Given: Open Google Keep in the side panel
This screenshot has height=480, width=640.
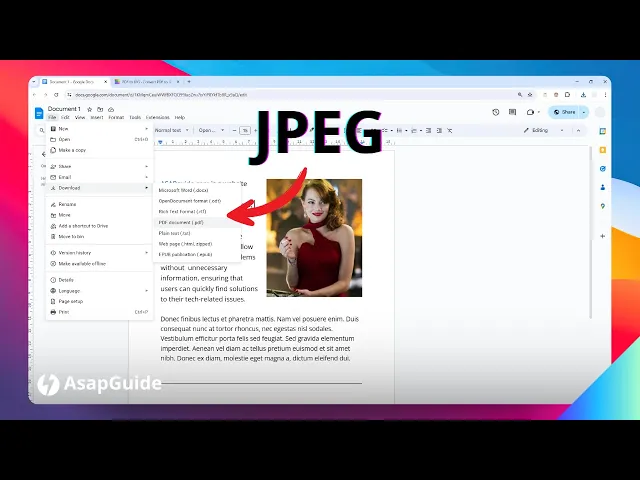Looking at the screenshot, I should click(x=602, y=150).
